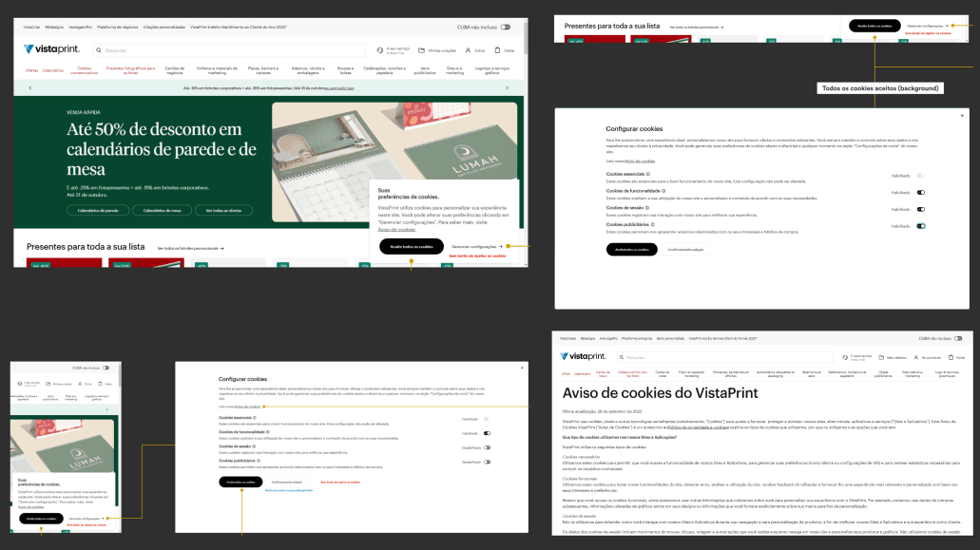Click the Entrar person icon on main homepage
The height and width of the screenshot is (550, 980).
[x=468, y=50]
